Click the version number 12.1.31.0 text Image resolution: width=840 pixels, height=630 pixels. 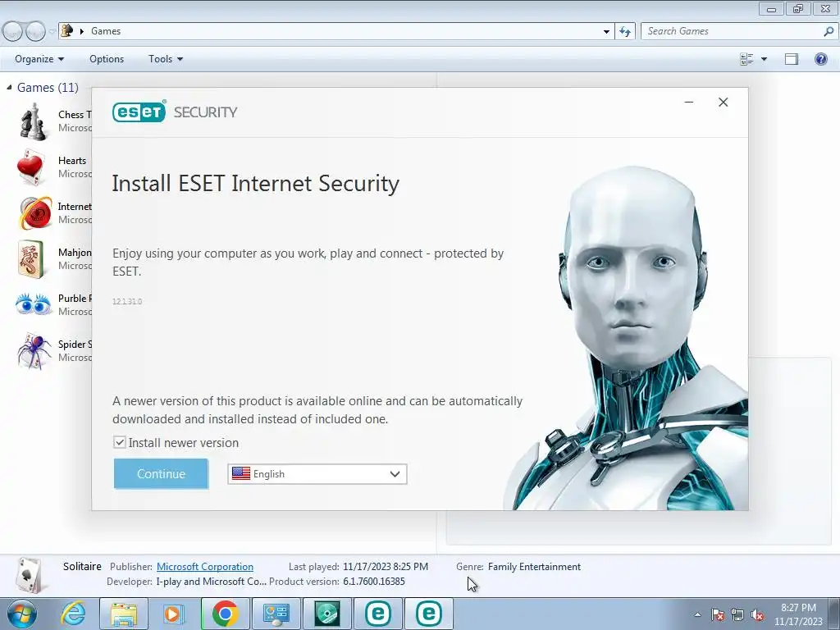[x=127, y=302]
